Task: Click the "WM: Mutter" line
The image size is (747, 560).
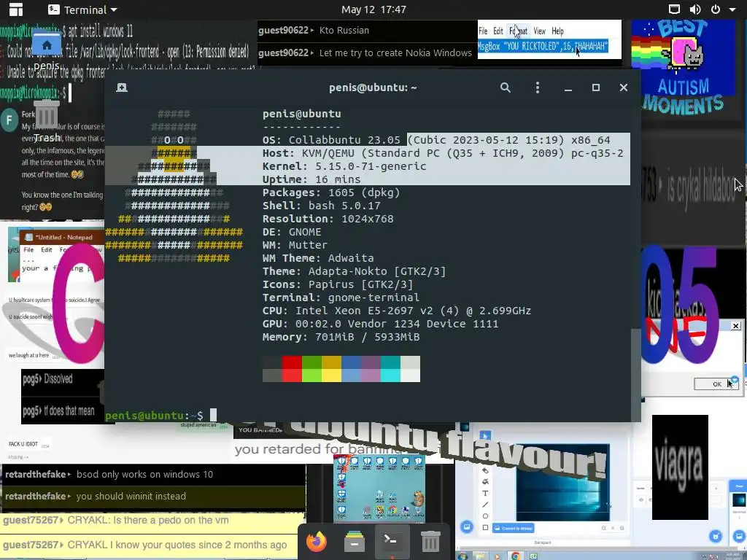Action: click(295, 245)
